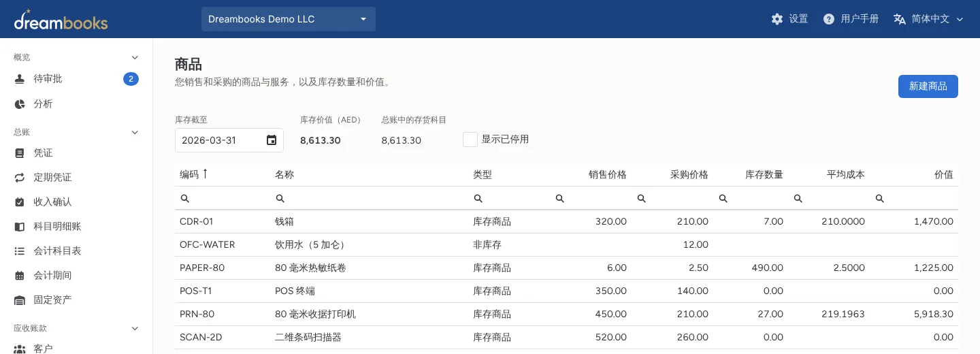980x354 pixels.
Task: Click the accounting periods calendar icon
Action: pos(20,276)
